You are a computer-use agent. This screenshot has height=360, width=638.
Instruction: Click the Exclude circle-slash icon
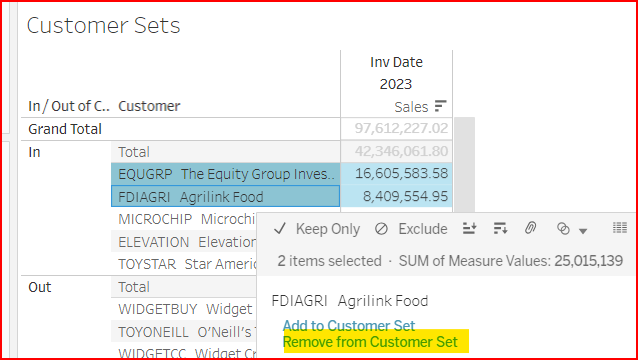(381, 229)
